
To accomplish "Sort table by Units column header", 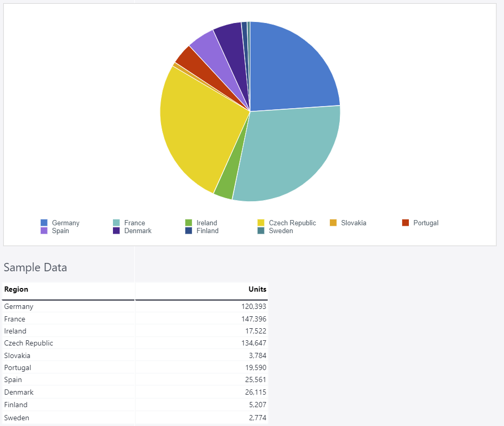I will 257,290.
